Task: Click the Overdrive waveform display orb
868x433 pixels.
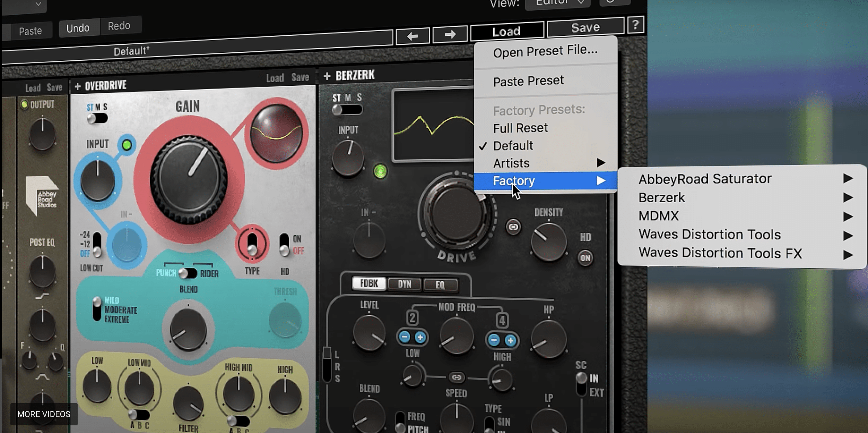Action: coord(276,133)
